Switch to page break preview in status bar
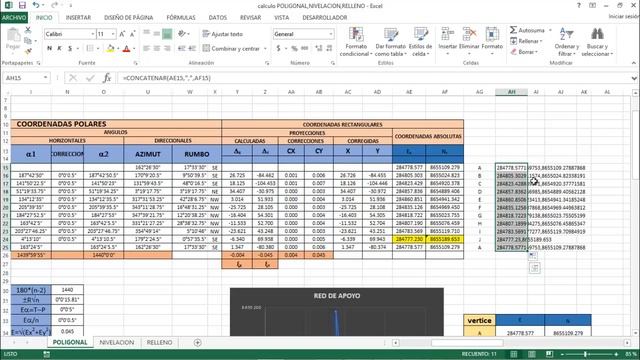Image resolution: width=640 pixels, height=360 pixels. 550,354
